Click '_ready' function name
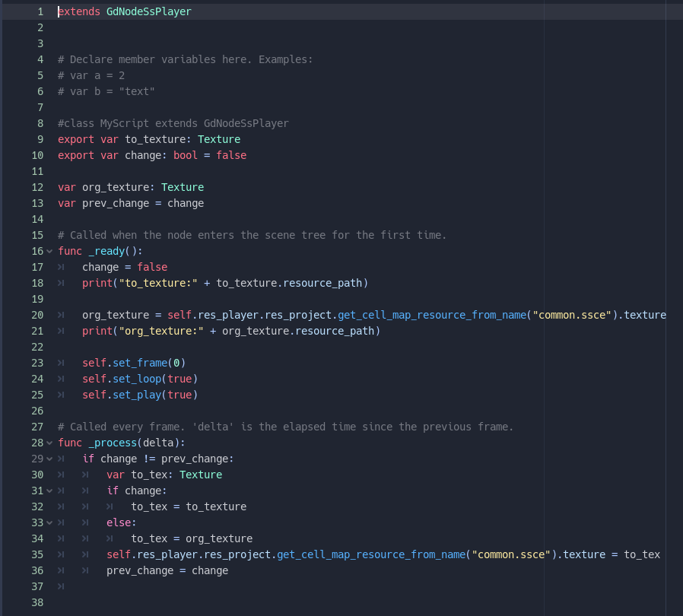The height and width of the screenshot is (616, 683). coord(106,252)
